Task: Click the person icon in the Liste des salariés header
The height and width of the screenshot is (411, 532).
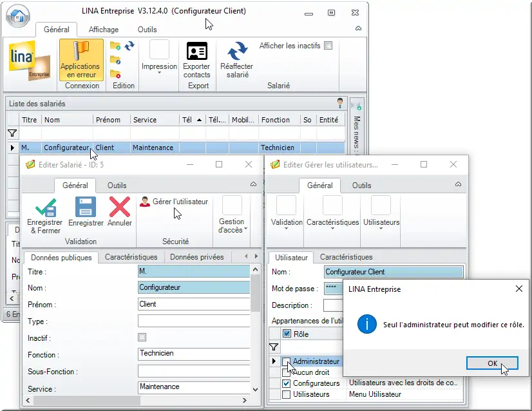Action: [340, 102]
